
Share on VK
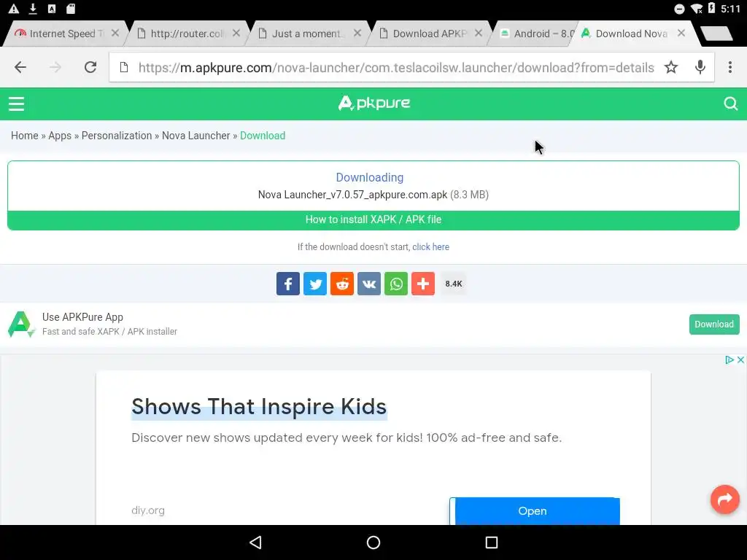pos(369,284)
